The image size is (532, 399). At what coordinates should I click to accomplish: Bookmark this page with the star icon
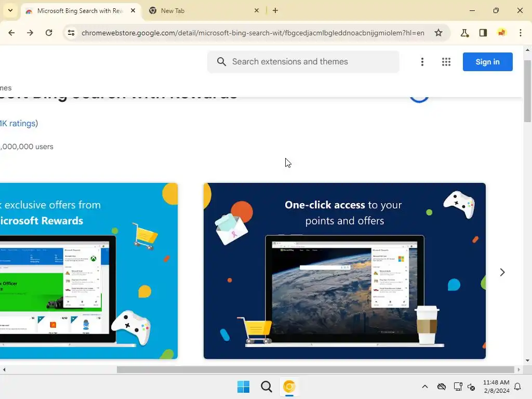pos(438,33)
